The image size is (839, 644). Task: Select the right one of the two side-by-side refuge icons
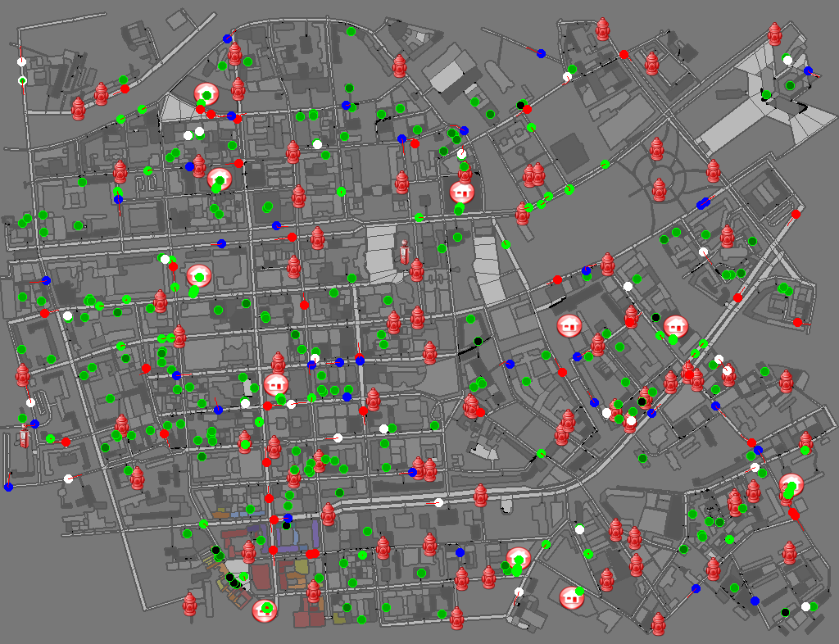coord(675,326)
